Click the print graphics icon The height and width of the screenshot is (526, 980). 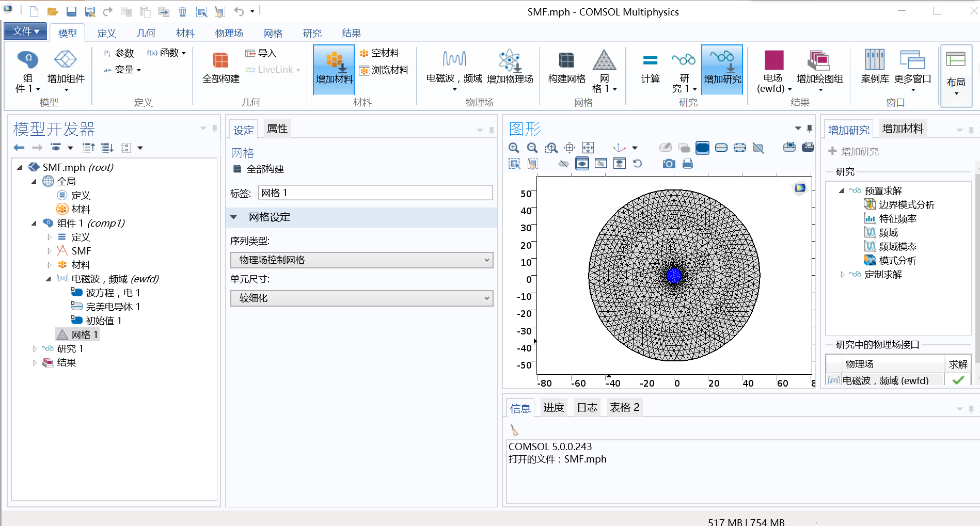coord(688,164)
